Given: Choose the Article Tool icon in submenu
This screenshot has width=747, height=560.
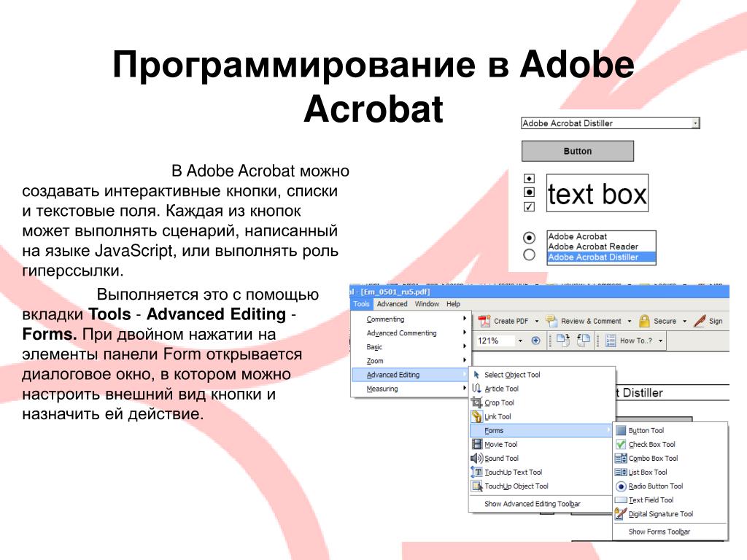Looking at the screenshot, I should pyautogui.click(x=476, y=389).
